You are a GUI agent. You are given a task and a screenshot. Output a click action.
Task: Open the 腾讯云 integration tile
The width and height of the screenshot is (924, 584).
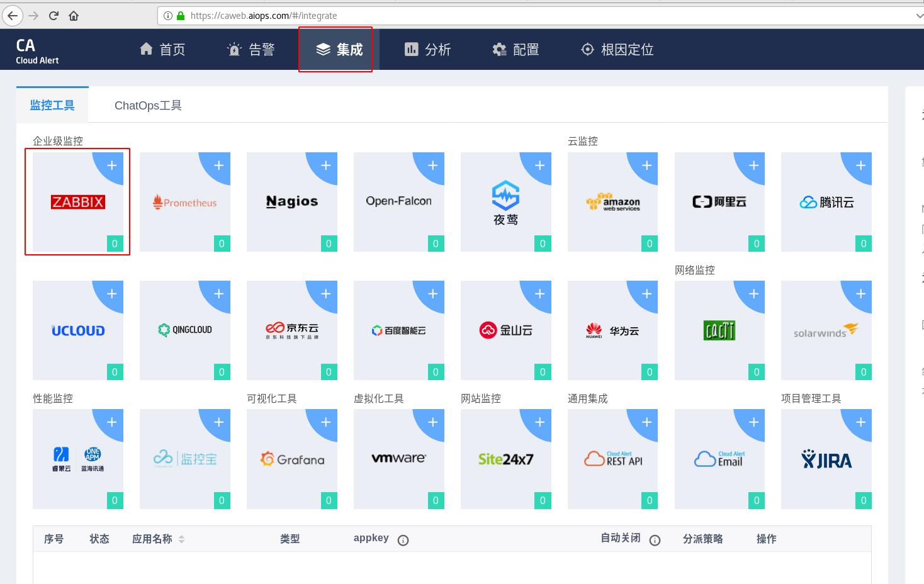click(x=826, y=202)
